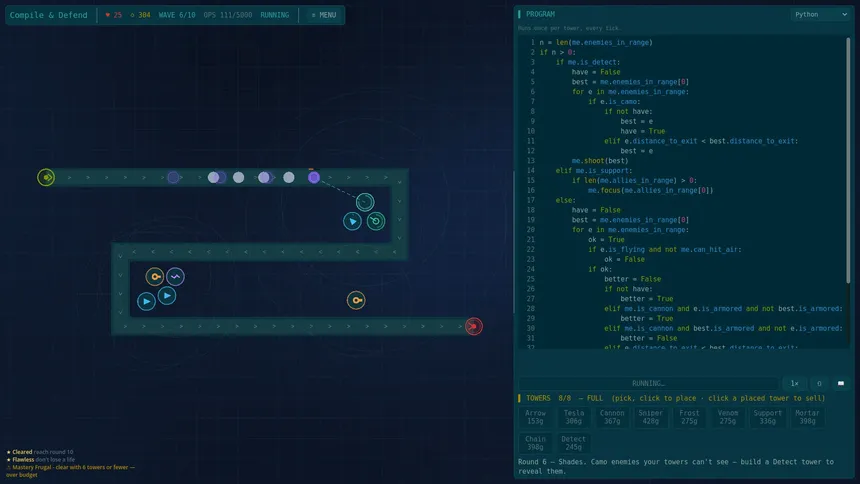Viewport: 860px width, 484px height.
Task: Click the red exit portal icon
Action: point(474,327)
